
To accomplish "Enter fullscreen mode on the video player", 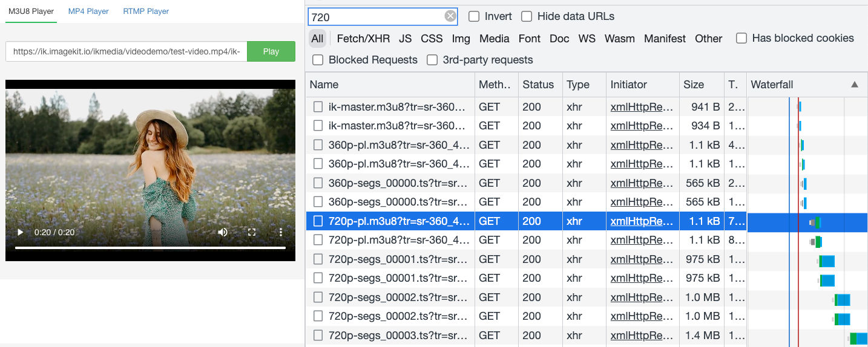I will pos(252,232).
